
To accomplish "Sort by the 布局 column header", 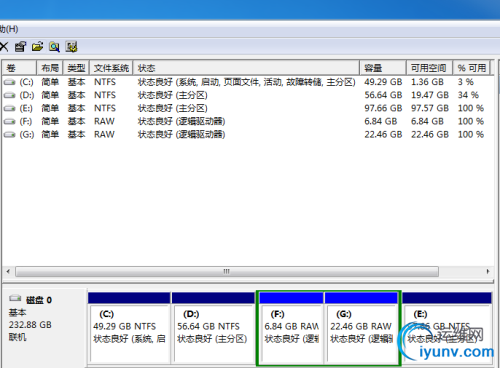I will point(50,68).
